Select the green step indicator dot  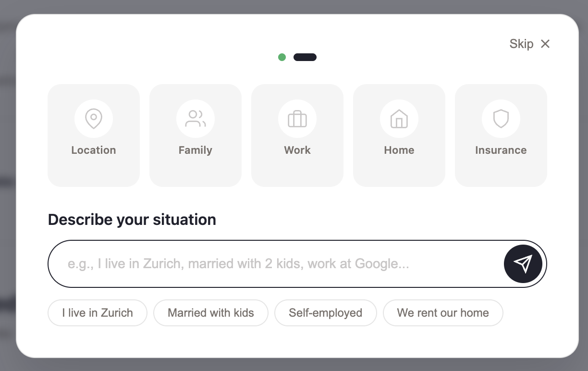[282, 57]
